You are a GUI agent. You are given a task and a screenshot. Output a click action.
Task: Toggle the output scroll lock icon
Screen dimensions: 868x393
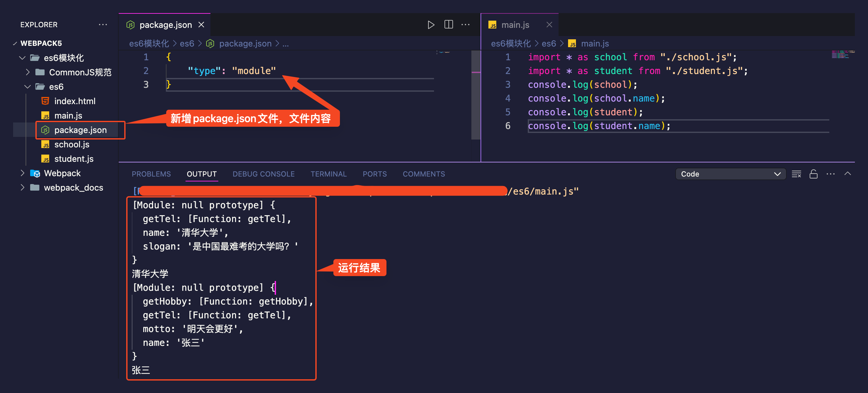[813, 174]
